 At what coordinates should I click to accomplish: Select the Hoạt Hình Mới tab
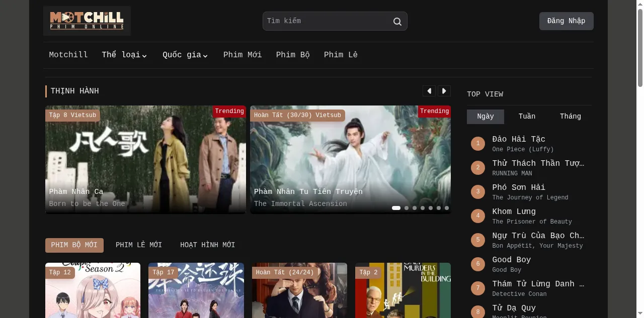point(208,245)
